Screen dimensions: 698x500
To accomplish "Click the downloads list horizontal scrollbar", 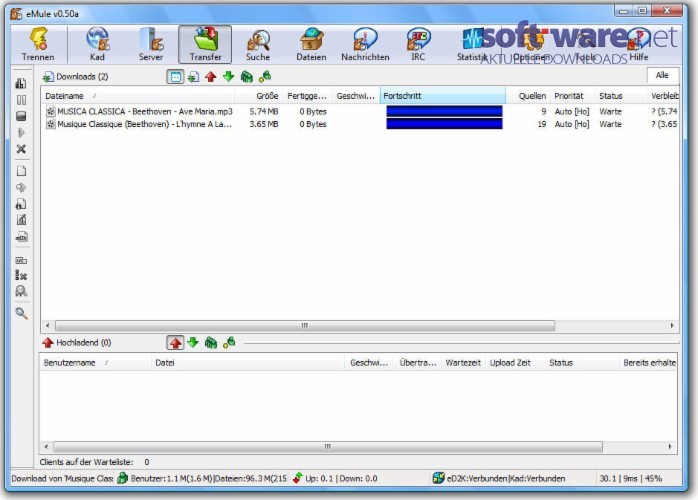I will [x=305, y=325].
